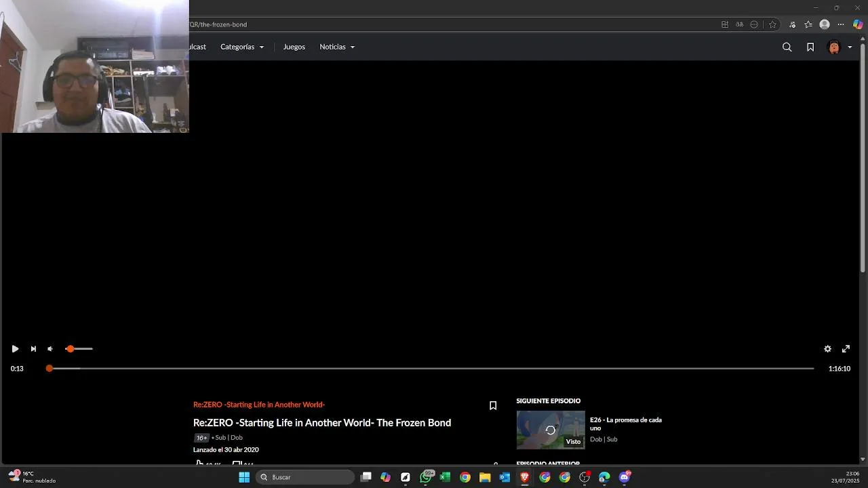Open Edge settings and more menu
The image size is (868, 488).
pyautogui.click(x=841, y=24)
